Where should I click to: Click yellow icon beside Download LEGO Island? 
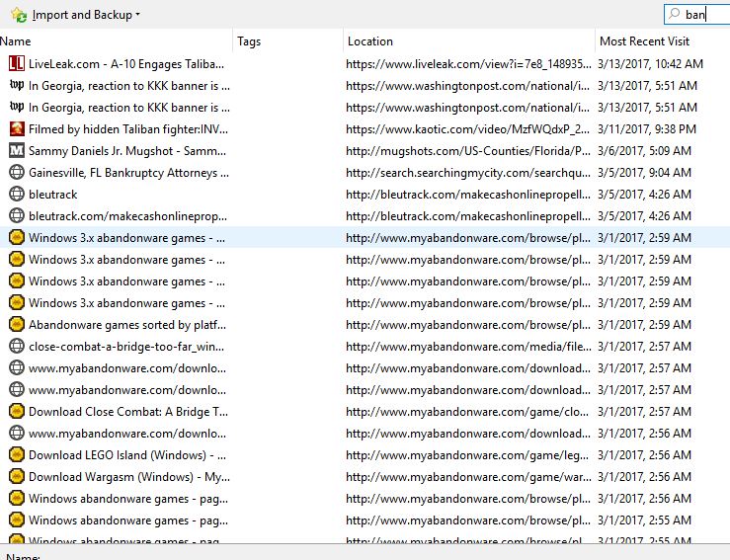point(16,454)
